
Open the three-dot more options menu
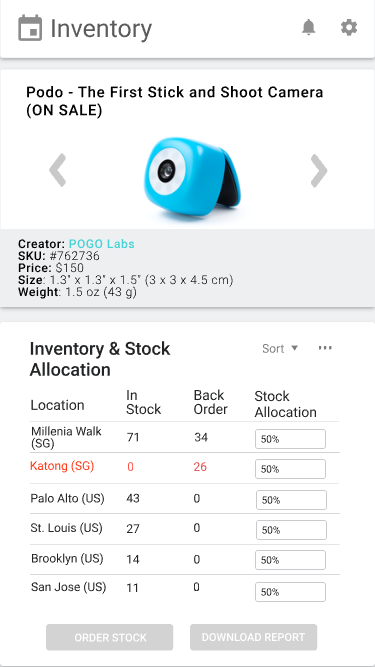coord(325,348)
